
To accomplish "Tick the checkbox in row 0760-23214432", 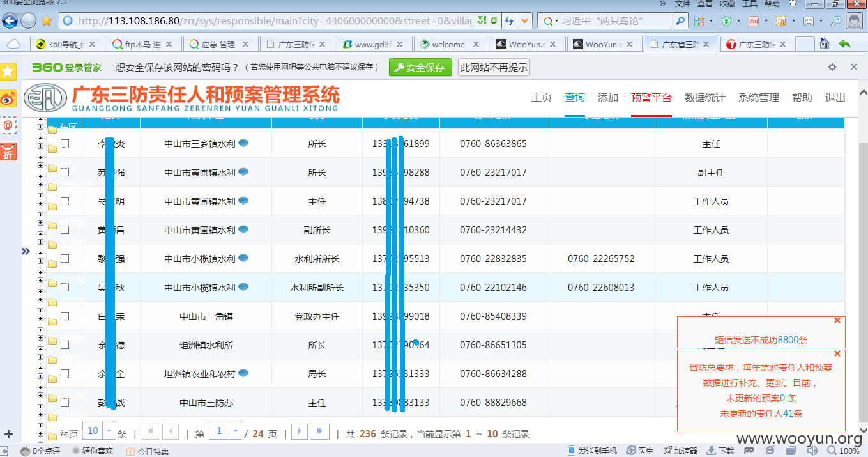I will (x=65, y=230).
